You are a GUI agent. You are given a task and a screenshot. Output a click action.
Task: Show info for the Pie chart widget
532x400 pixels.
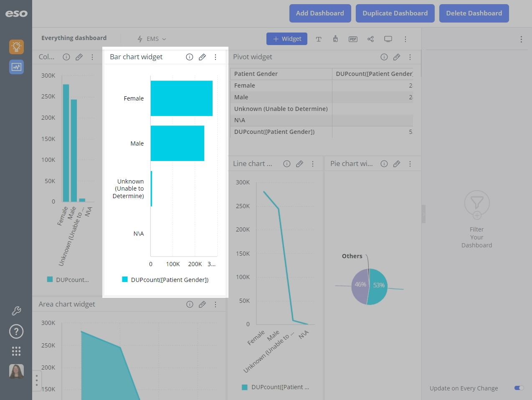click(384, 164)
